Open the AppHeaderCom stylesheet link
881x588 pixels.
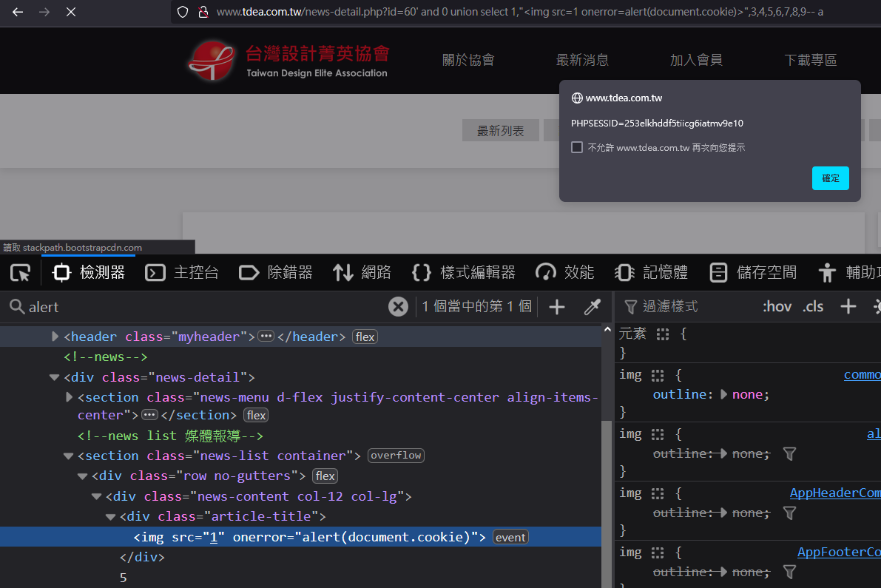(835, 493)
